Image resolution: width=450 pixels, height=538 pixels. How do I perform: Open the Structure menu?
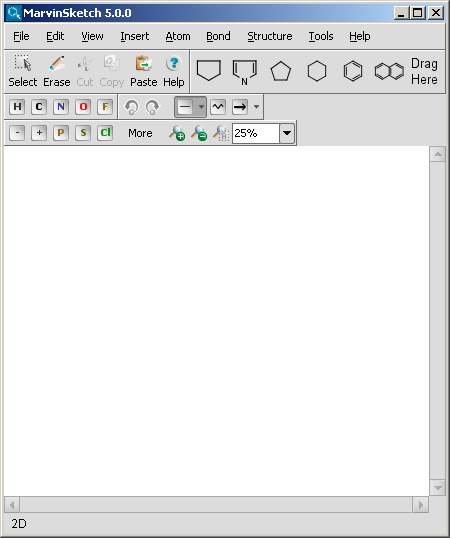click(270, 36)
